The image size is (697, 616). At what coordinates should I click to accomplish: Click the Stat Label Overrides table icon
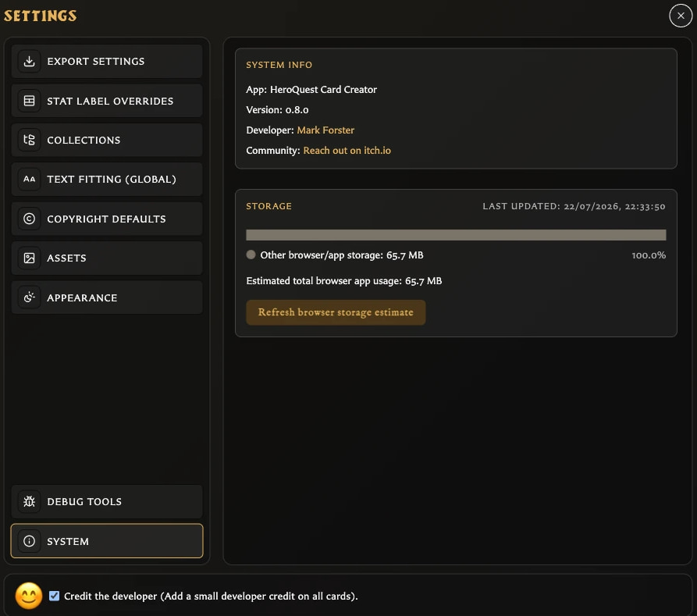coord(30,101)
